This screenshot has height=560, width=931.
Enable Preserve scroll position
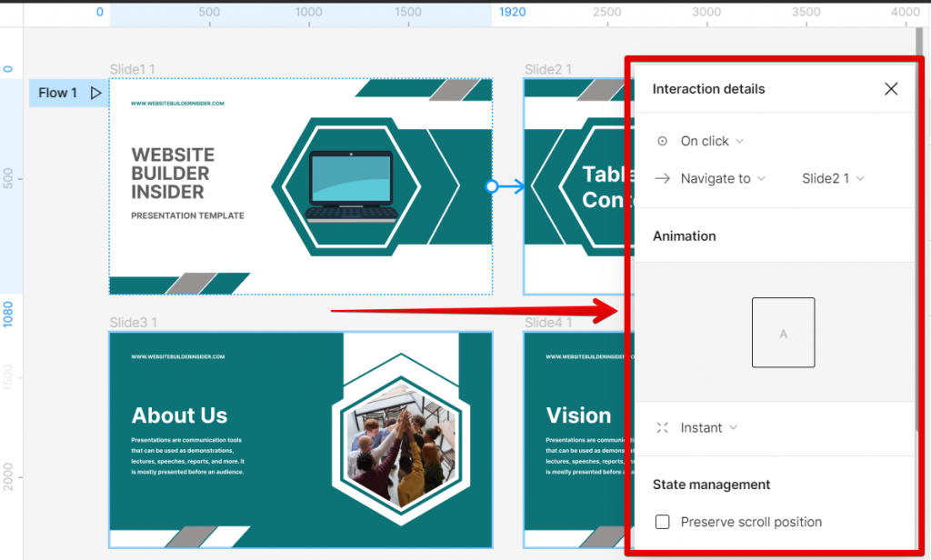click(663, 521)
